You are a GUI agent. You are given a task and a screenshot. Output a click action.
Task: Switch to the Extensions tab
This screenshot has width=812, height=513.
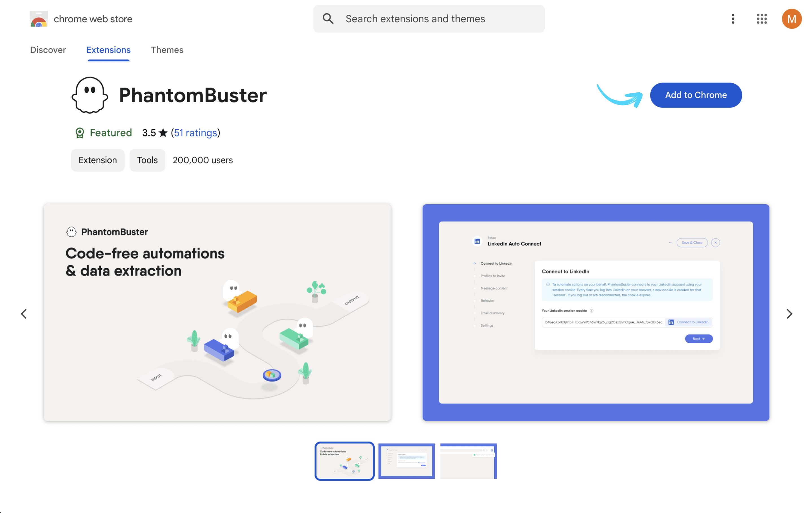(x=108, y=50)
